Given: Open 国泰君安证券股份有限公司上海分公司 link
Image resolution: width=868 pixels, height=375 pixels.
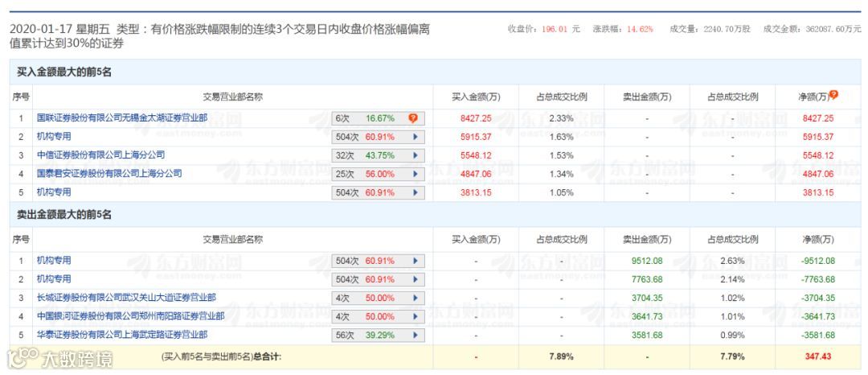Looking at the screenshot, I should pos(109,173).
